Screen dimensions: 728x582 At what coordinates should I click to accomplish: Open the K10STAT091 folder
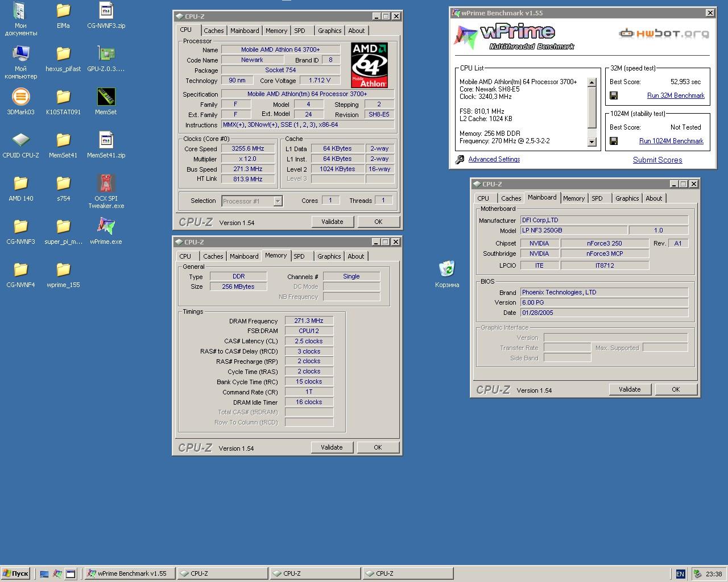[x=63, y=102]
